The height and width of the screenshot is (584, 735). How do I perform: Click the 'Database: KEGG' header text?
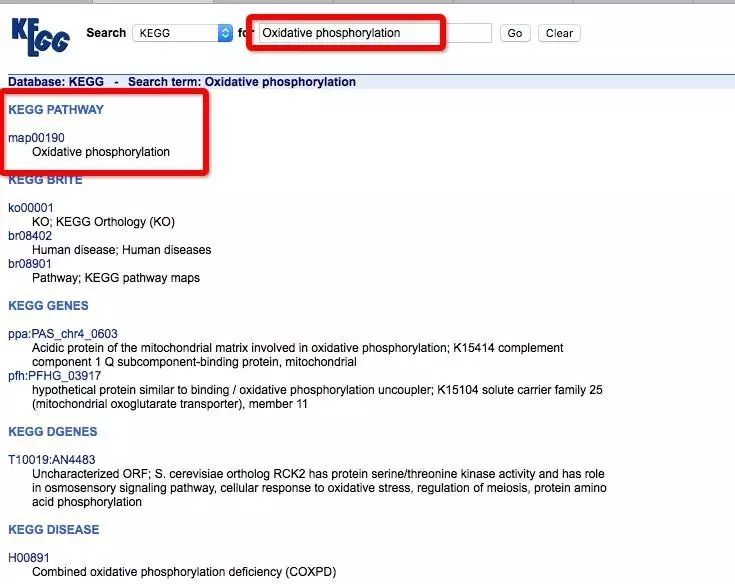[x=56, y=82]
